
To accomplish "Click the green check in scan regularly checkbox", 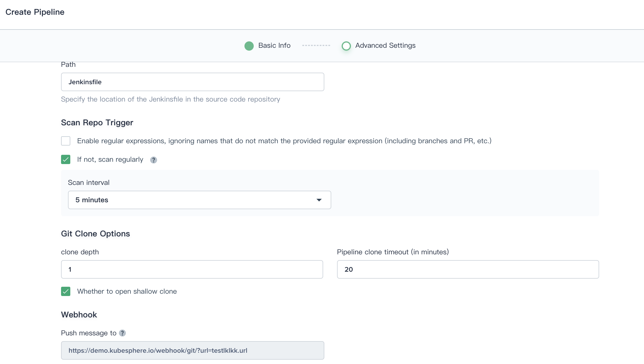I will click(x=66, y=159).
